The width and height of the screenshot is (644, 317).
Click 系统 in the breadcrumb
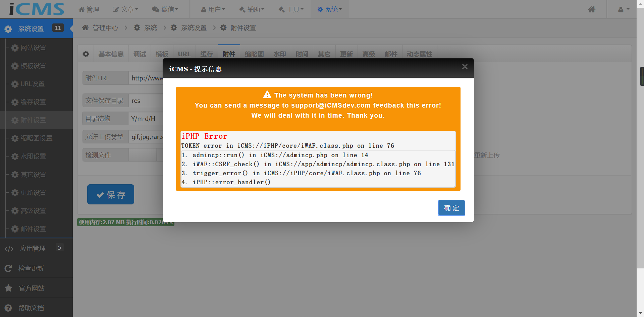[x=151, y=28]
